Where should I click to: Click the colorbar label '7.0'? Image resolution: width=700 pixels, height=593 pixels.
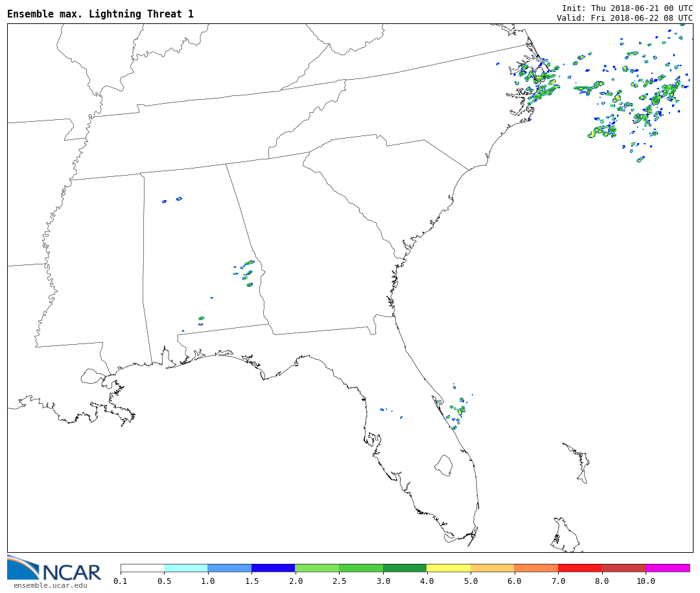click(558, 581)
